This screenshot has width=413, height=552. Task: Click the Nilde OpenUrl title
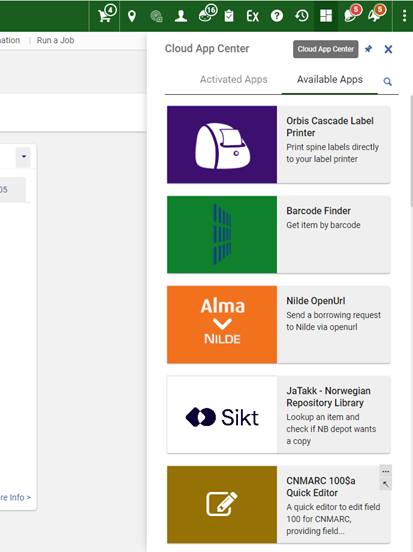[x=316, y=301]
